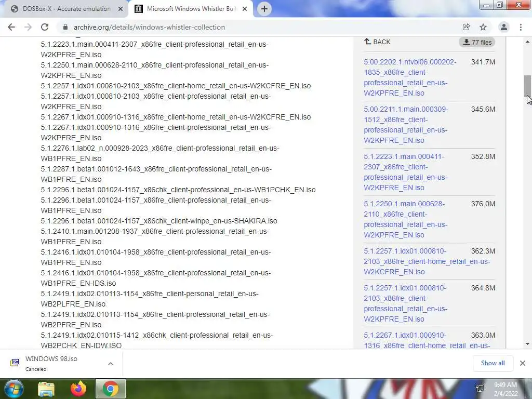
Task: Expand the WINDOWS 98.iso download options
Action: point(111,364)
